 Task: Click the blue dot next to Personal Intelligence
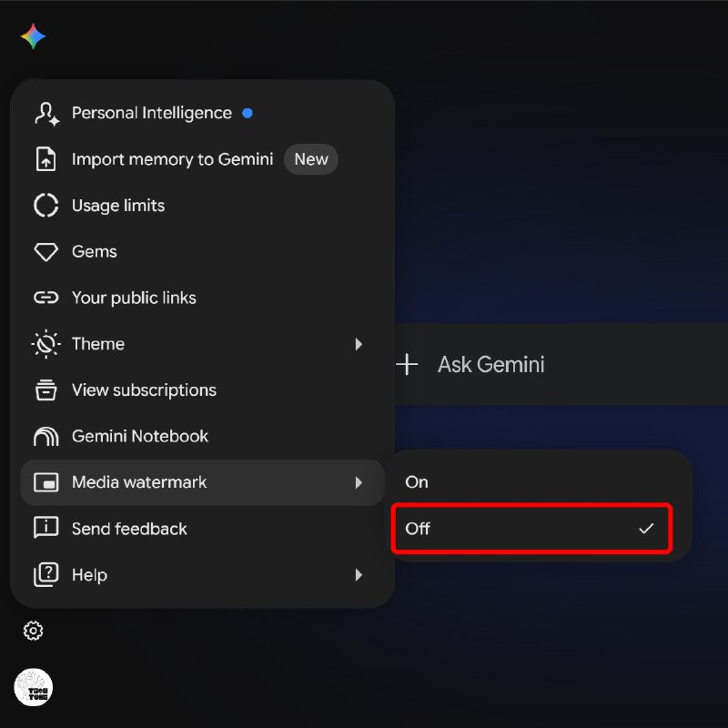[x=248, y=113]
